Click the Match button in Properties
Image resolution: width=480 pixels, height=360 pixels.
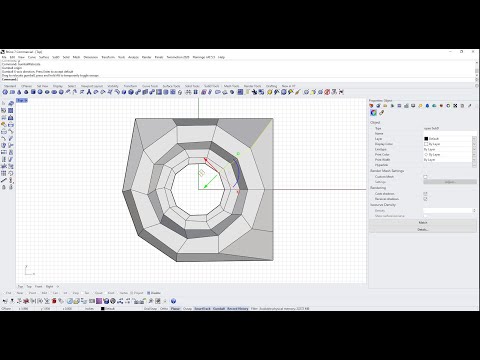pos(423,222)
